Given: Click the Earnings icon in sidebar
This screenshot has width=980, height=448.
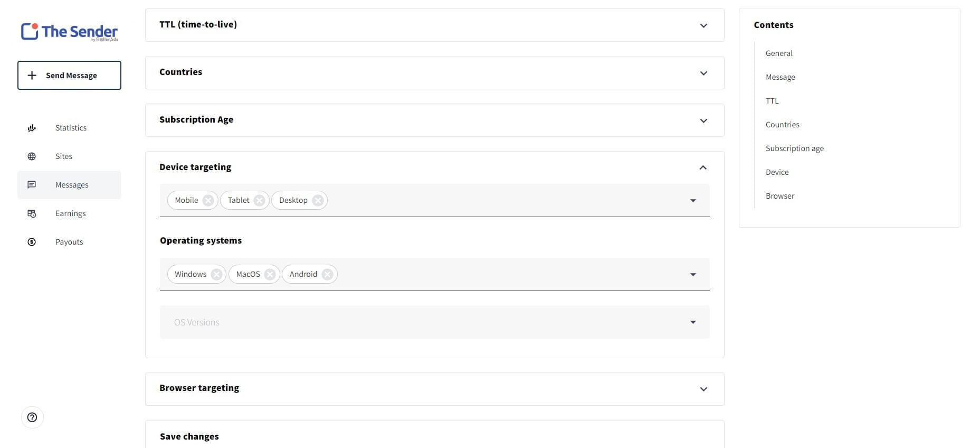Looking at the screenshot, I should click(x=32, y=213).
